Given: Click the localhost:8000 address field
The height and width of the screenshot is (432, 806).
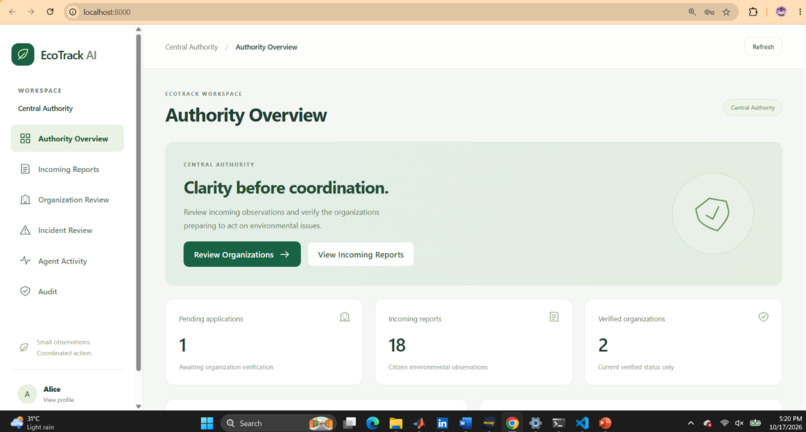Looking at the screenshot, I should [x=401, y=12].
